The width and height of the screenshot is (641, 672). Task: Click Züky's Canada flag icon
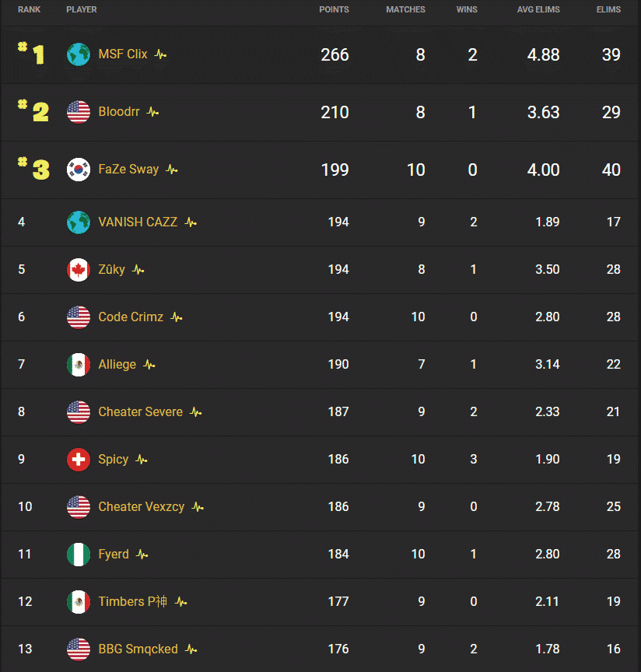[x=78, y=269]
